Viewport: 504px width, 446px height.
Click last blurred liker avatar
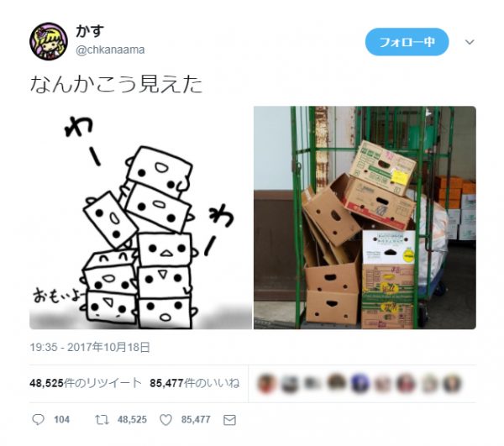point(452,383)
